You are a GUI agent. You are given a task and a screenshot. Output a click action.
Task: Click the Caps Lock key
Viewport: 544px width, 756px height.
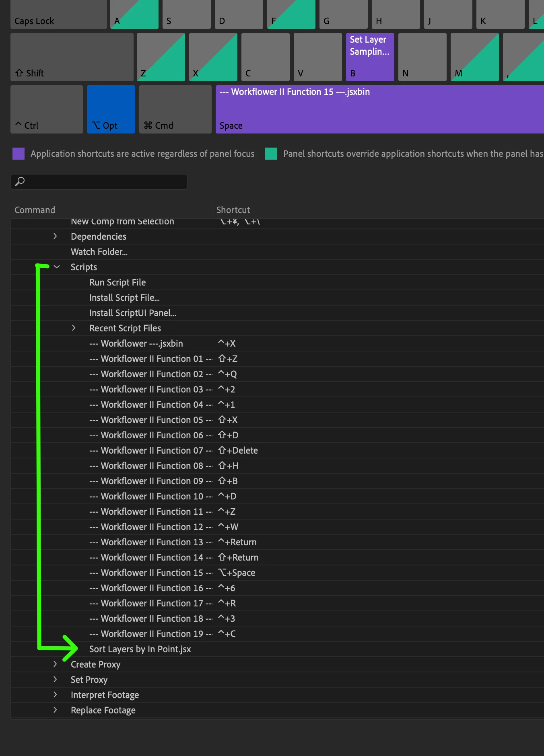click(x=59, y=14)
